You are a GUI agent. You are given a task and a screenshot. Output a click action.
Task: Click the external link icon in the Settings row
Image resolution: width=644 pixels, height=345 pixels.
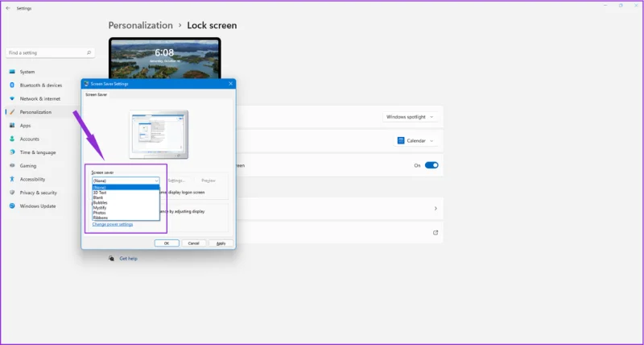436,232
